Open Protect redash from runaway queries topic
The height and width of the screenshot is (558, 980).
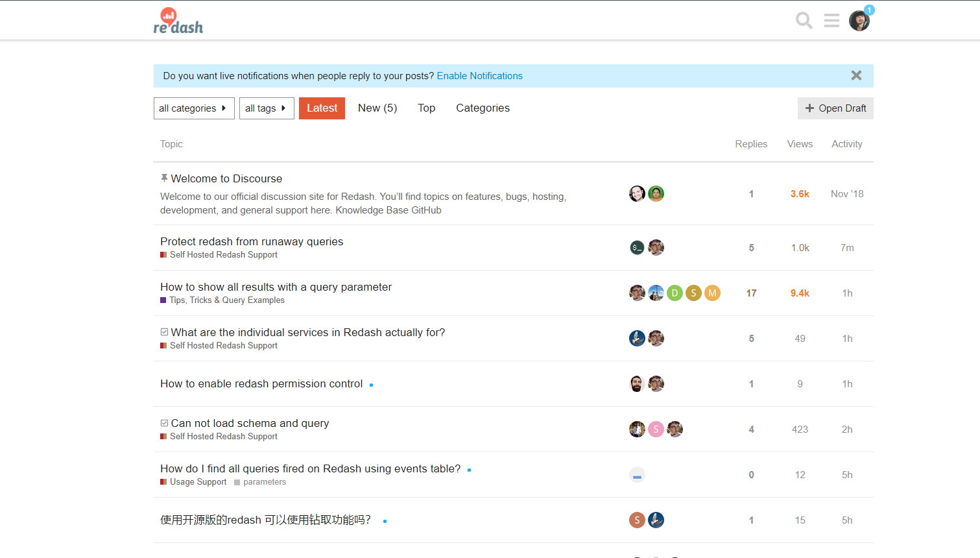coord(252,241)
